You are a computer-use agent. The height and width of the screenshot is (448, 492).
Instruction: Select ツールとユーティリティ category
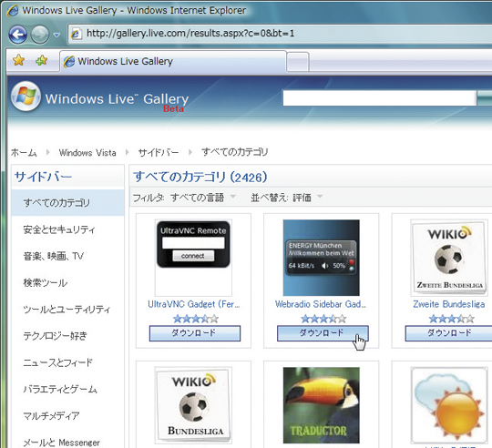[x=67, y=310]
